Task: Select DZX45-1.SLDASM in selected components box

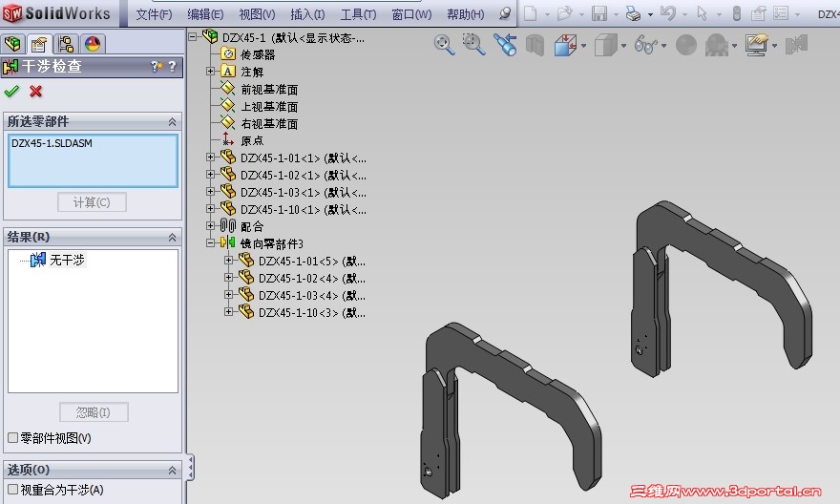Action: pyautogui.click(x=52, y=143)
